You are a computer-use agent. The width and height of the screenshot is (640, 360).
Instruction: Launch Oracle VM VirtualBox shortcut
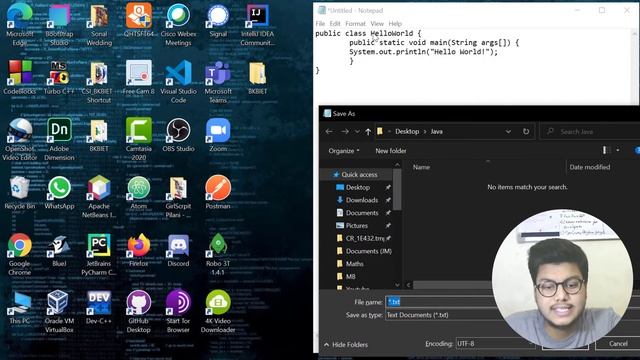59,312
